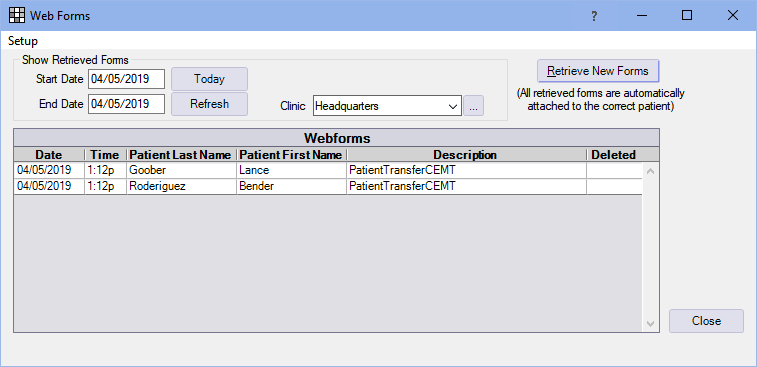Select the Lance first name cell
This screenshot has width=757, height=367.
click(292, 170)
